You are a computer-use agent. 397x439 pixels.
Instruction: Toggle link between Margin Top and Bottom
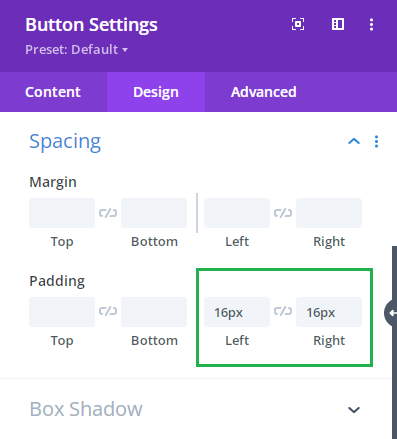pos(108,213)
